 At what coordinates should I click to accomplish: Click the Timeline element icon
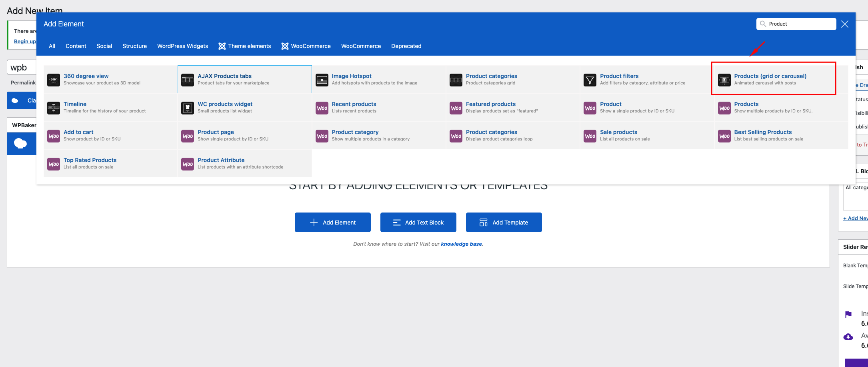(54, 108)
